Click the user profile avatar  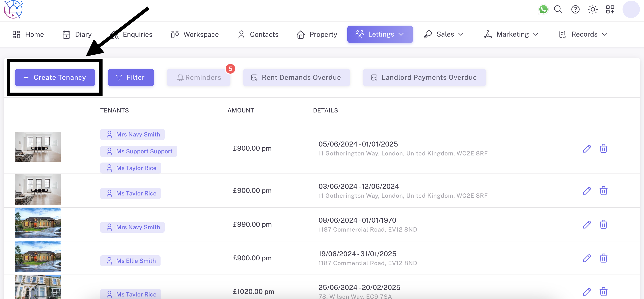click(x=631, y=10)
